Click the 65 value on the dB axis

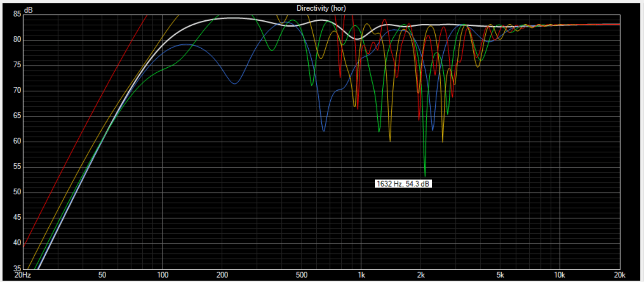17,116
